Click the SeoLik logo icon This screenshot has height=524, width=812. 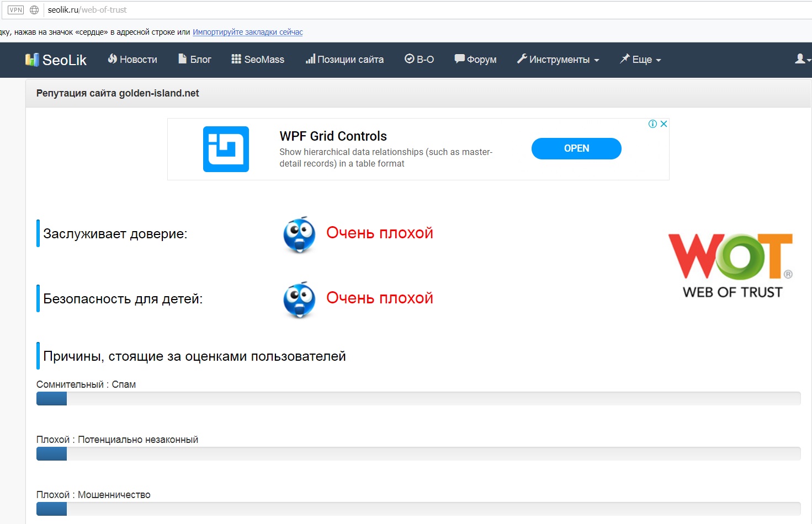32,60
